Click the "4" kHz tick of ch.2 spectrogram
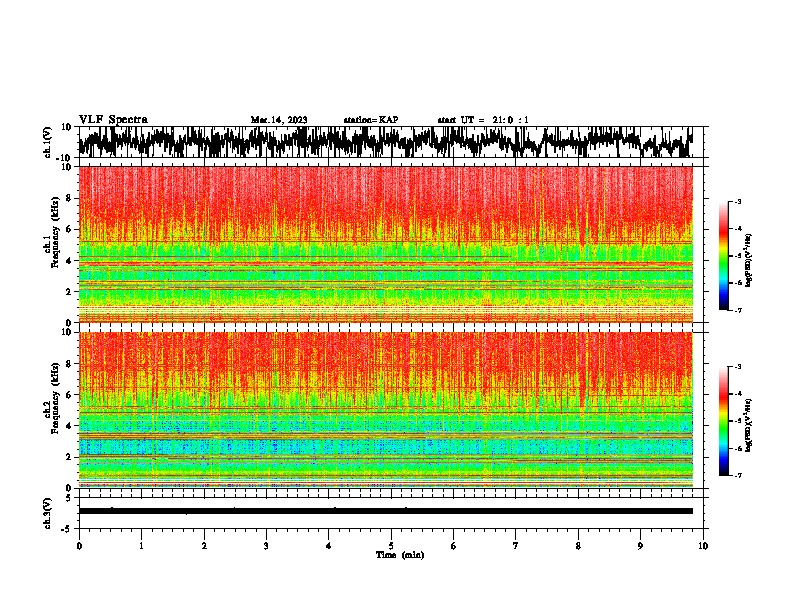Image resolution: width=792 pixels, height=612 pixels. 69,426
